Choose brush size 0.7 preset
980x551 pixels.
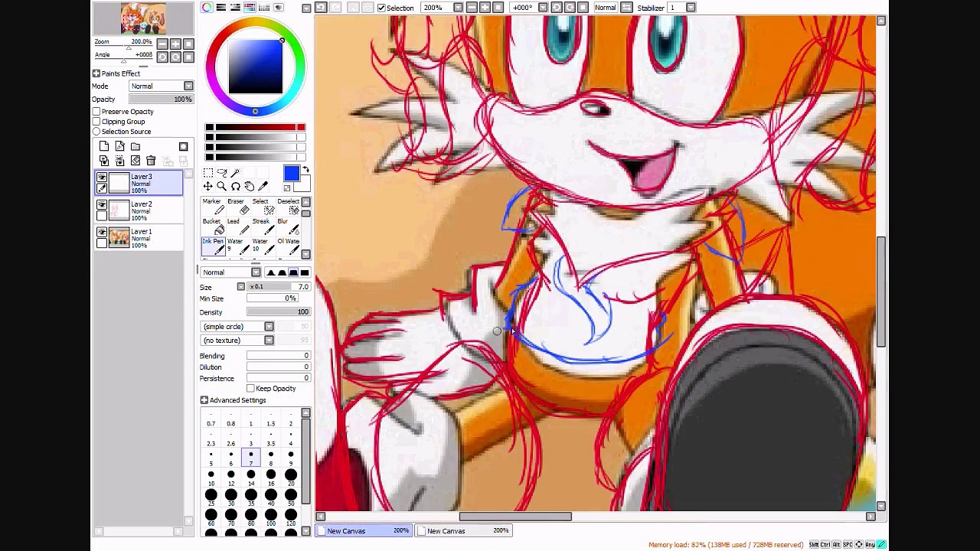coord(211,419)
